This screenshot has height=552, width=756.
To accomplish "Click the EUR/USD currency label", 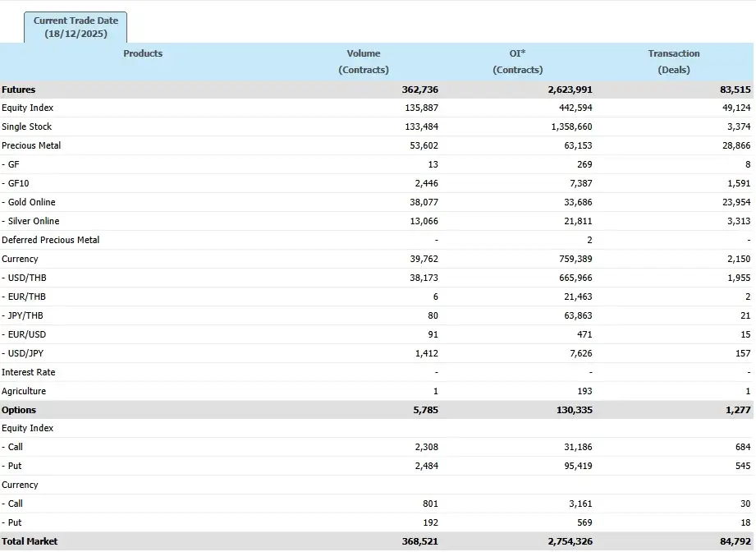I will [x=26, y=335].
